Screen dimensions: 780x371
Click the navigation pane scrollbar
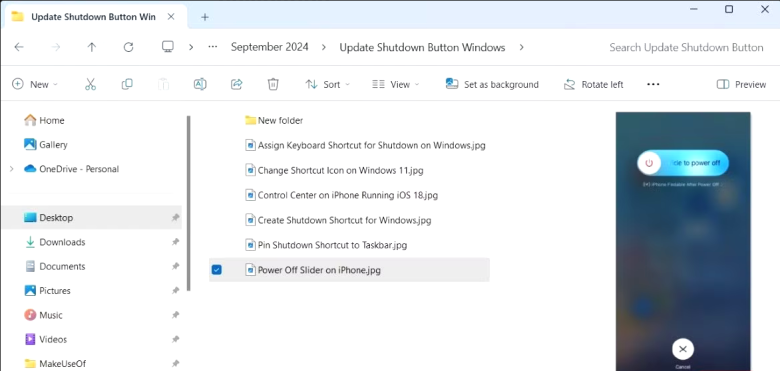point(189,203)
